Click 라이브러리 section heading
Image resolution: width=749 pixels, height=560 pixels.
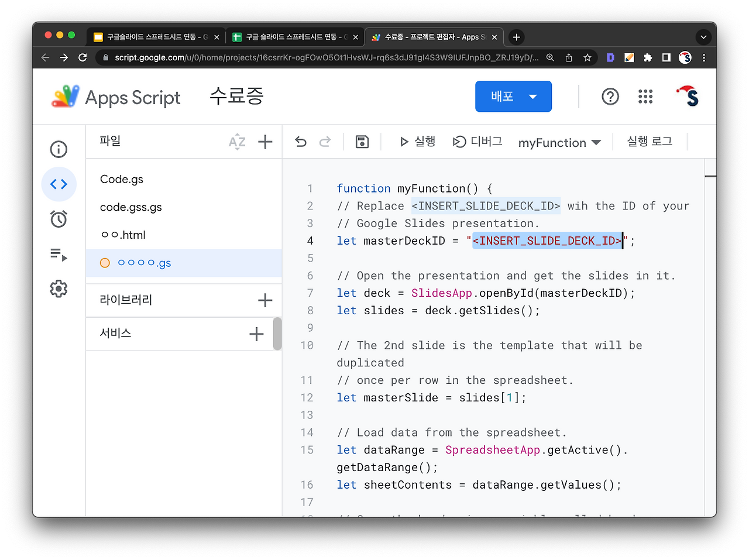click(x=126, y=300)
